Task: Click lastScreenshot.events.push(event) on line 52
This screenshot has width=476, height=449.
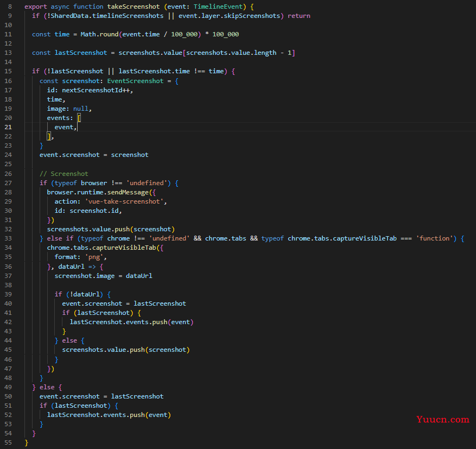Action: pyautogui.click(x=109, y=415)
